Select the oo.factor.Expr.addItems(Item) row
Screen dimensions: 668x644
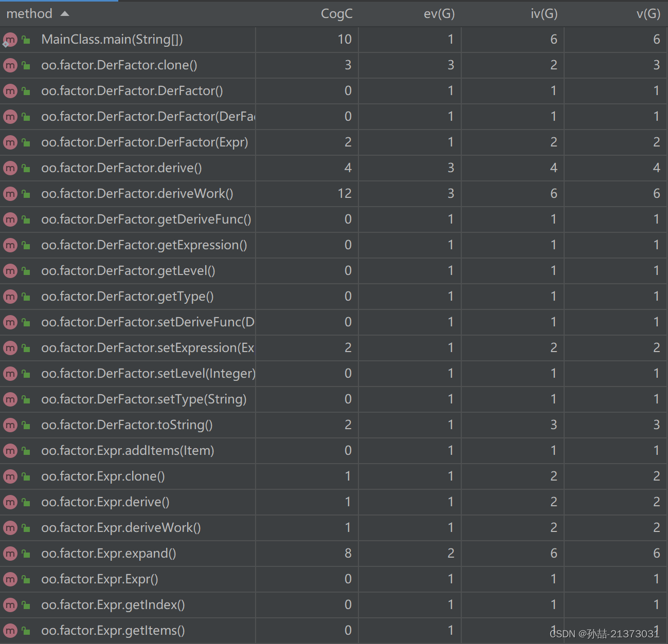334,451
